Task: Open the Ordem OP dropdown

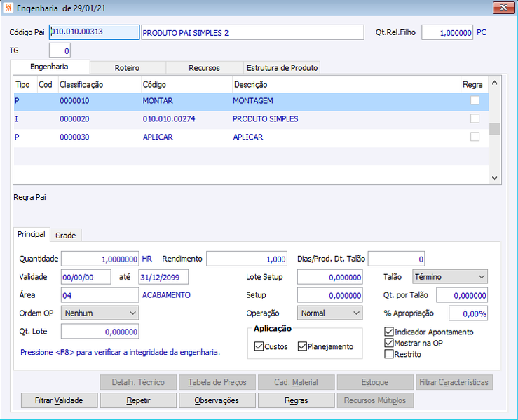Action: click(100, 313)
